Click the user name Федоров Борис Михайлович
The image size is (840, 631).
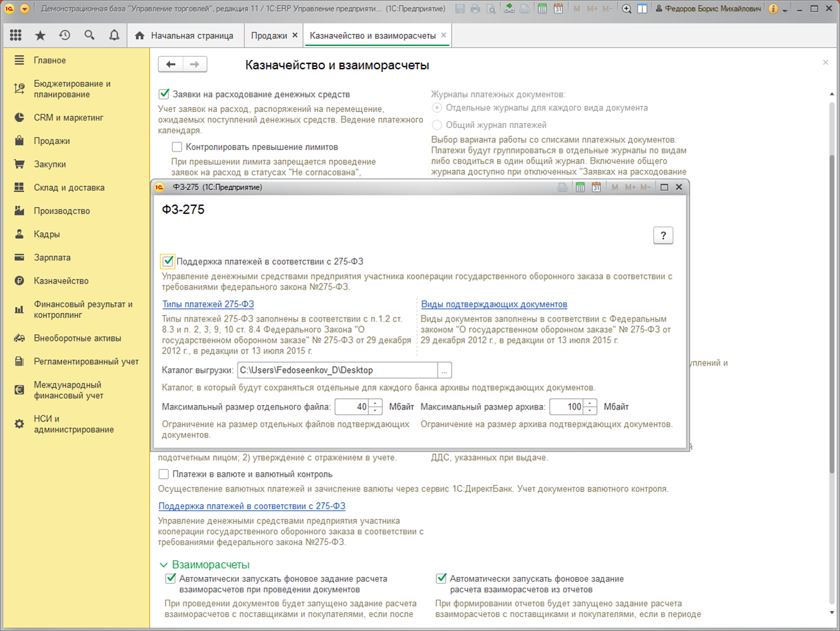tap(713, 9)
